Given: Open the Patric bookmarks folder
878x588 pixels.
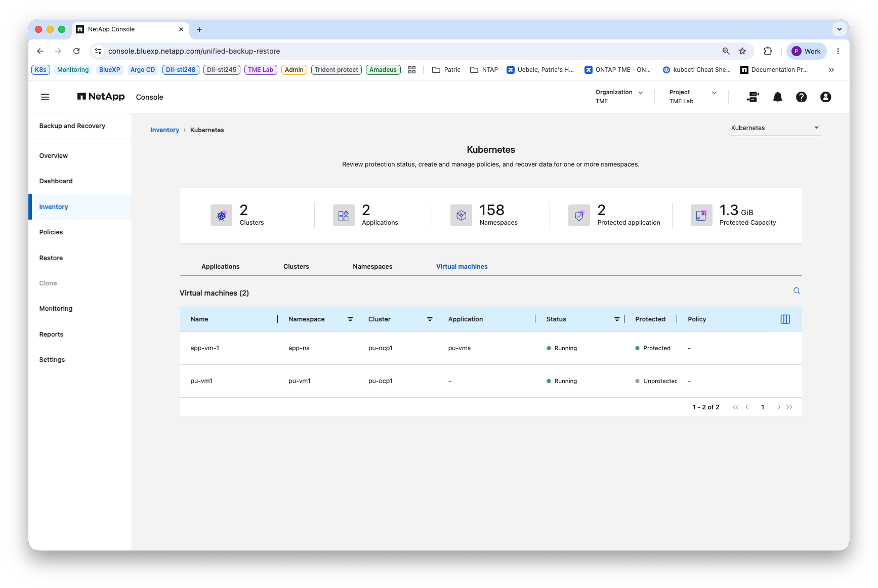Looking at the screenshot, I should point(446,70).
